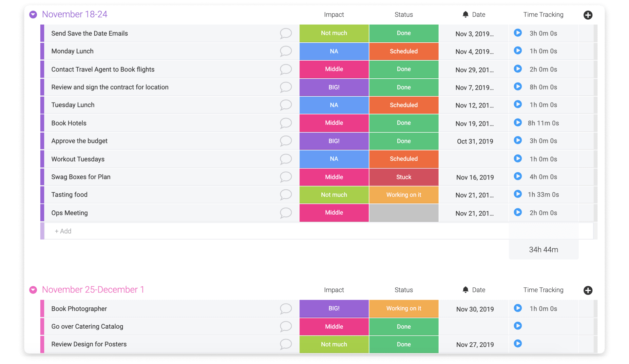
Task: Click the add column plus icon for November 18-24
Action: click(588, 15)
